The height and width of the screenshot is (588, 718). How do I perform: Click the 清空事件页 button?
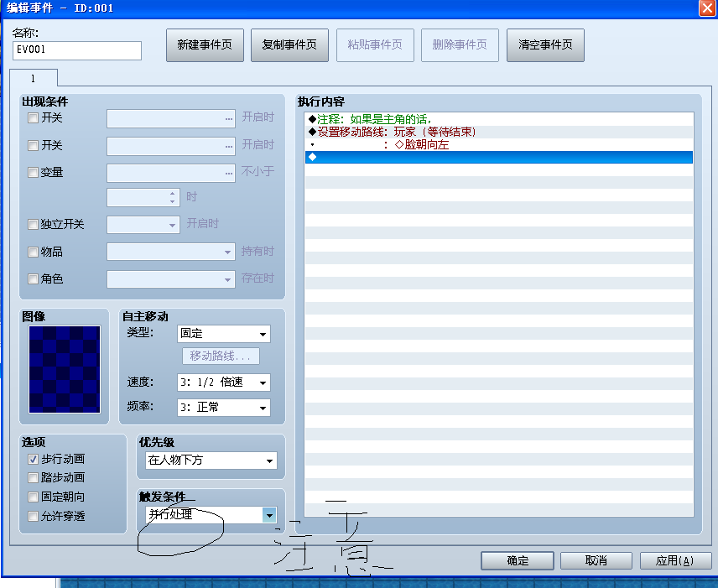(x=545, y=45)
